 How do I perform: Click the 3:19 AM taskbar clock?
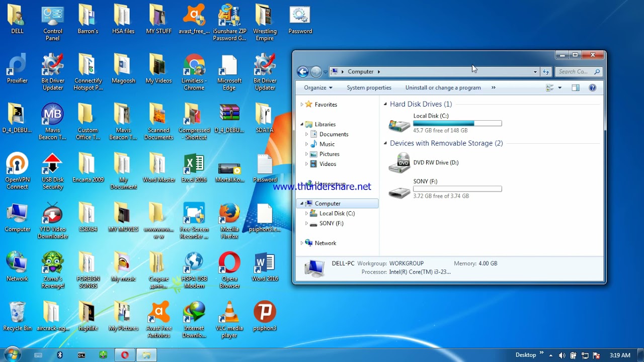(x=619, y=355)
